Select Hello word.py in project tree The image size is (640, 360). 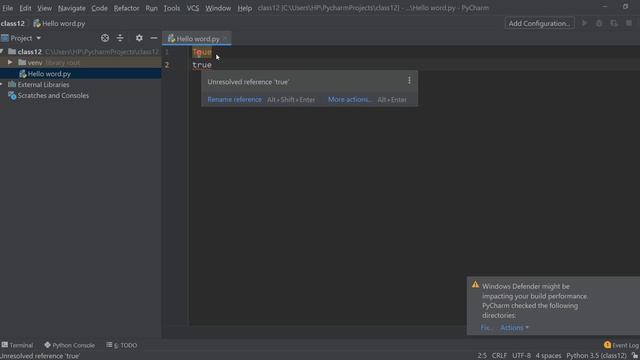click(81, 73)
